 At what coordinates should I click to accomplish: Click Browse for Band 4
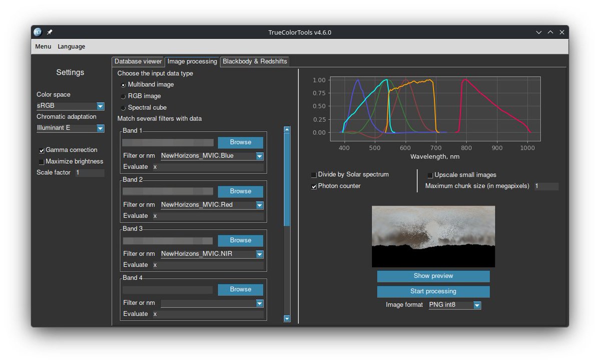coord(240,289)
